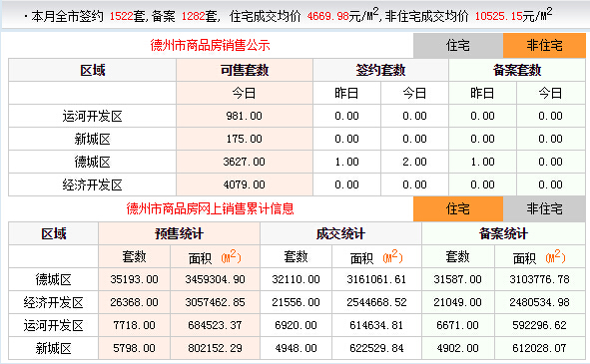Click residential average price 4669.98

(327, 16)
